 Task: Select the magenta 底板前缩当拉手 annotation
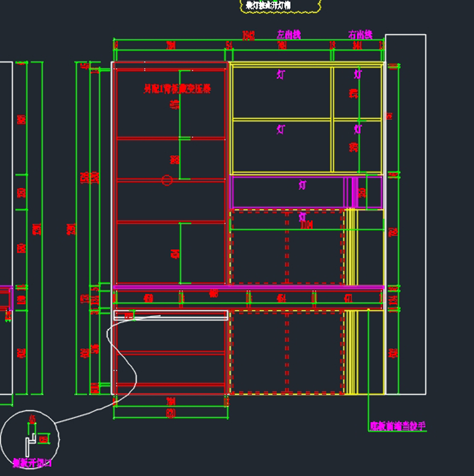[397, 426]
